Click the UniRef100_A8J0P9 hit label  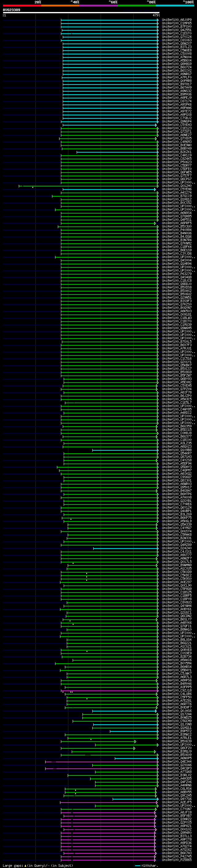[x=177, y=20]
